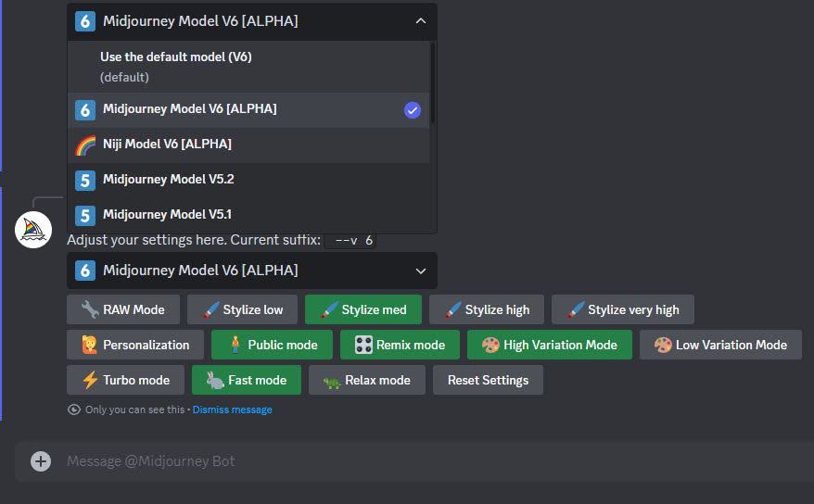Image resolution: width=814 pixels, height=504 pixels.
Task: Set Stylize very high
Action: (x=623, y=309)
